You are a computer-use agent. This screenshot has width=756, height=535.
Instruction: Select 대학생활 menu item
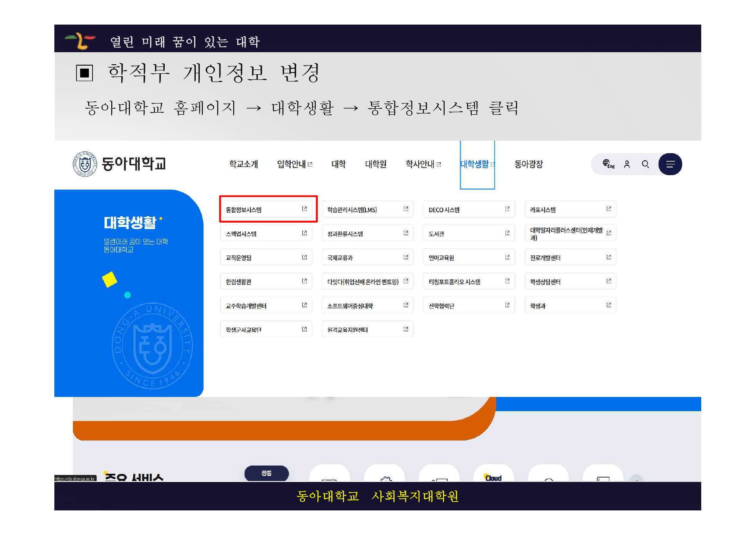[474, 164]
